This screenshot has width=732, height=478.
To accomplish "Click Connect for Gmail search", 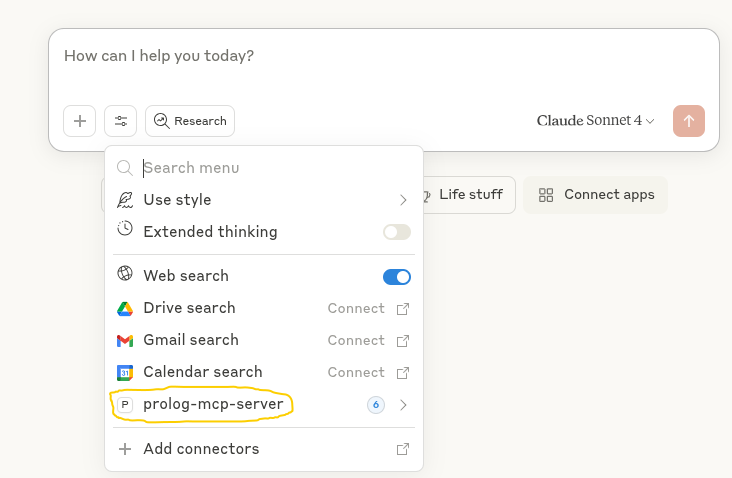I will point(356,340).
